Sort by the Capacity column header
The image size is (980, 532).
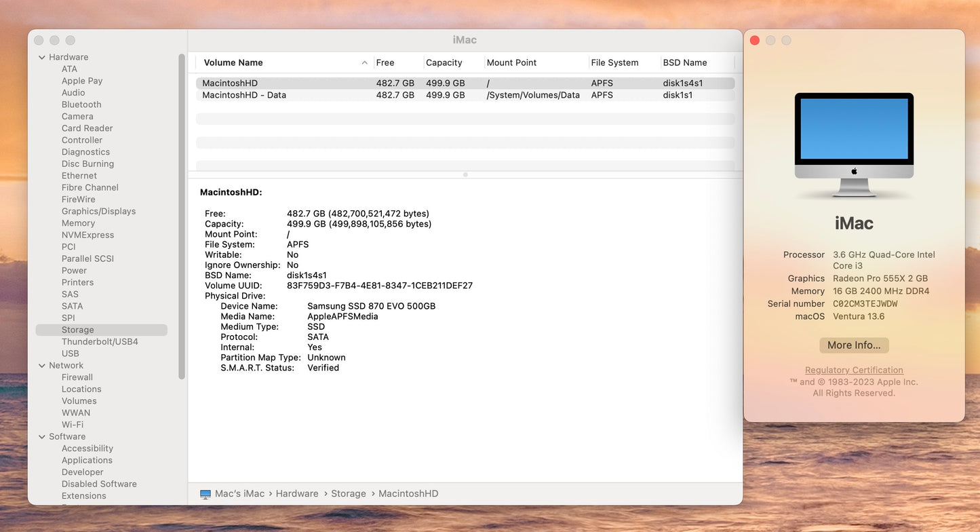(x=444, y=62)
